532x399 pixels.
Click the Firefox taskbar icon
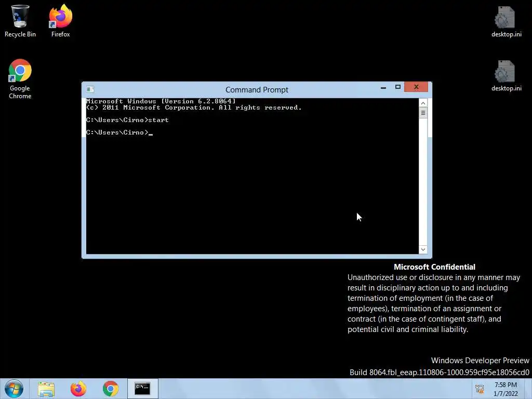point(78,389)
